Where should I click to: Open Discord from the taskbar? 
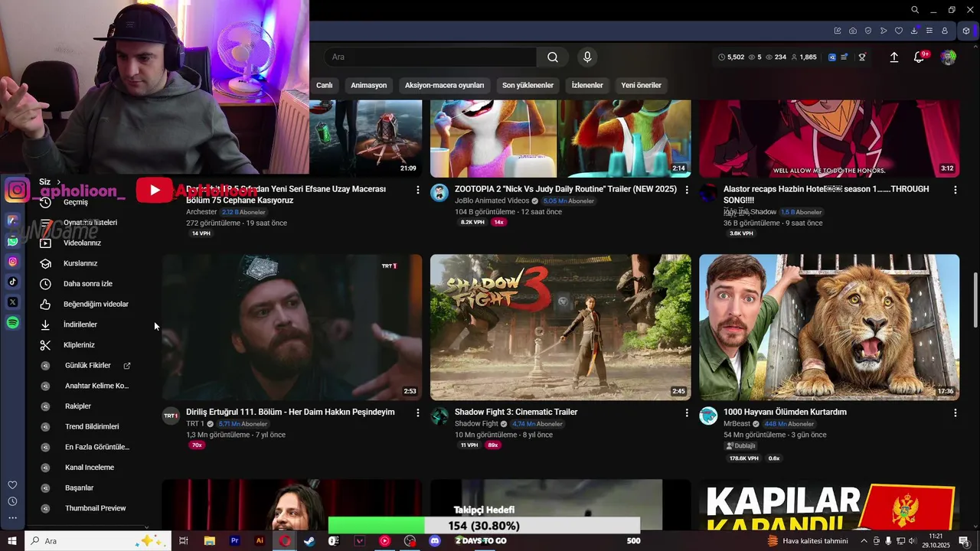coord(435,541)
